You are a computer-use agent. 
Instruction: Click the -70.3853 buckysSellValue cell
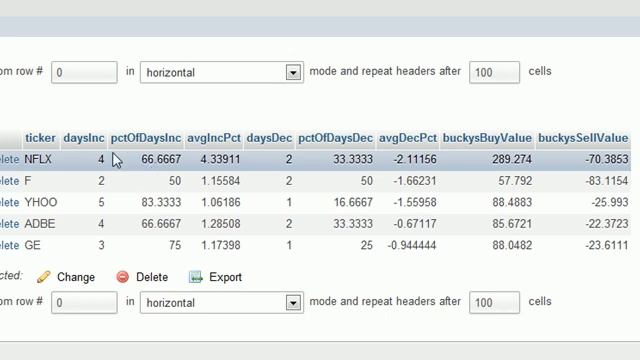click(x=607, y=160)
